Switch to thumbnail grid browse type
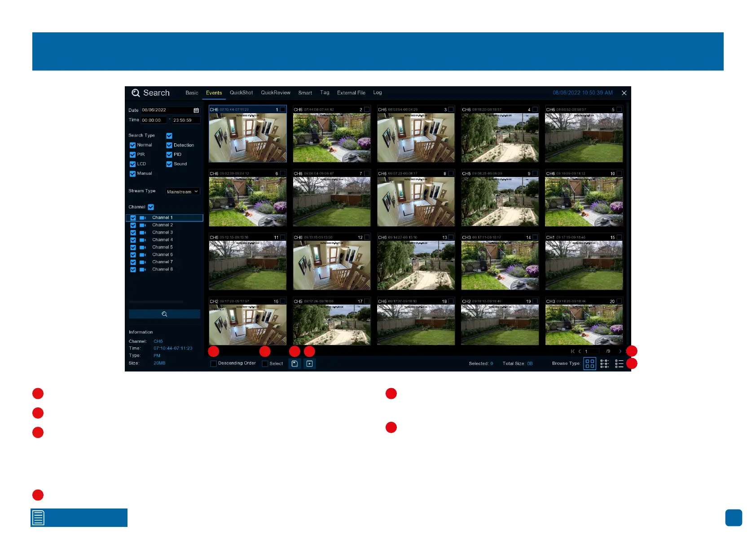This screenshot has width=756, height=535. (x=589, y=363)
